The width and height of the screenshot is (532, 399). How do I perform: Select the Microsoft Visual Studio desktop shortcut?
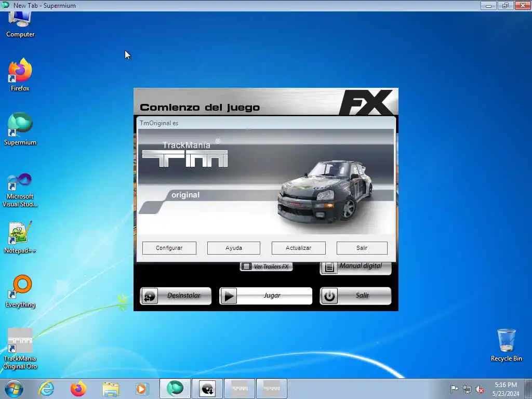coord(20,190)
